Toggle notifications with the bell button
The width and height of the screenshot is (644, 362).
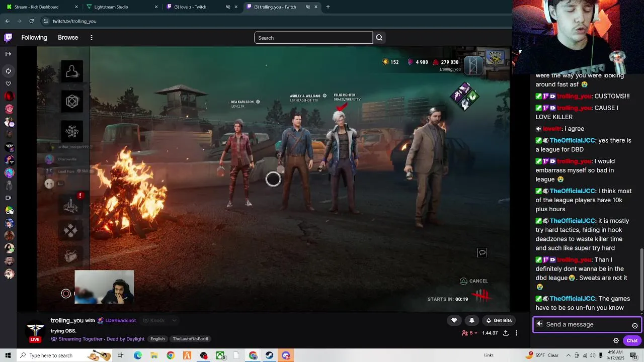pos(472,320)
